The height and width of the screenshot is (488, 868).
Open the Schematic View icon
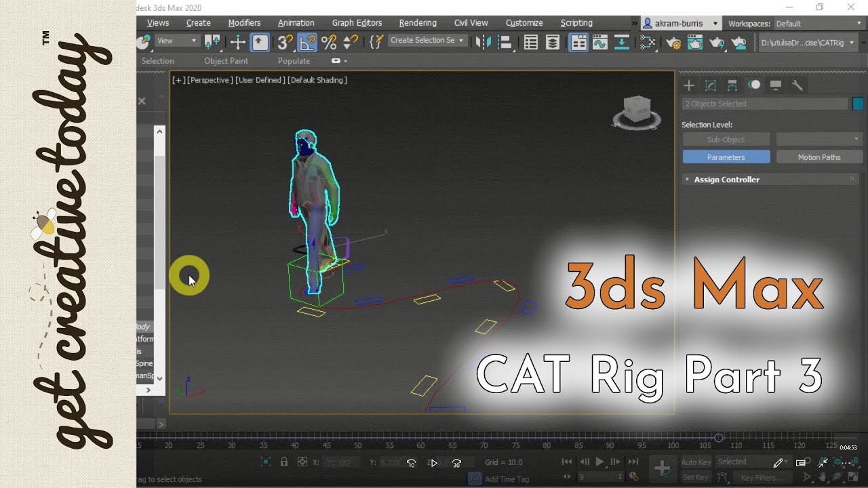coord(622,42)
